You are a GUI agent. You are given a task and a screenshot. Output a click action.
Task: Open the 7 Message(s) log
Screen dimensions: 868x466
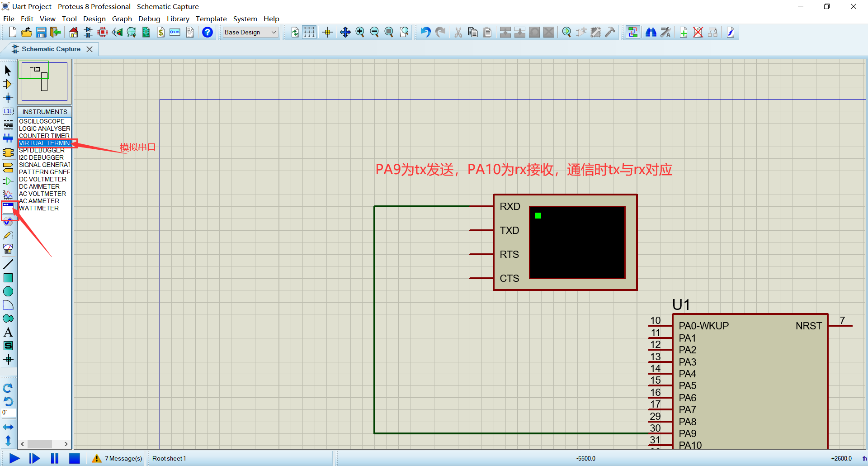coord(117,458)
